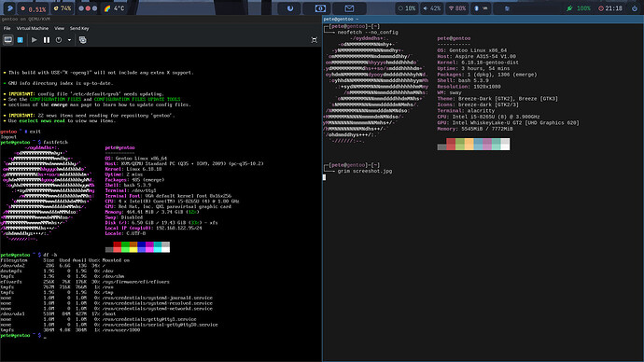This screenshot has height=362, width=644.
Task: Click the '/dev/vda1' /boot row in df output
Action: pyautogui.click(x=58, y=314)
